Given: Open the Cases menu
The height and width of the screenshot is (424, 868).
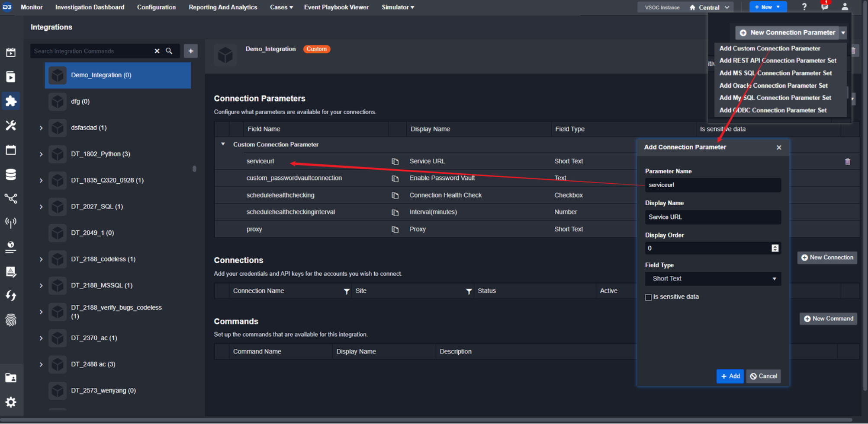Looking at the screenshot, I should (281, 7).
